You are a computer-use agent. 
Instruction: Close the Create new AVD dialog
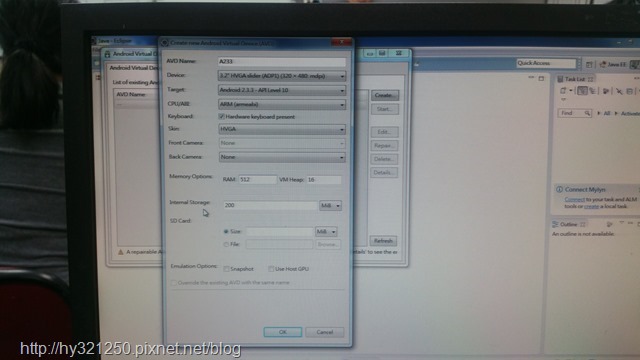(342, 42)
